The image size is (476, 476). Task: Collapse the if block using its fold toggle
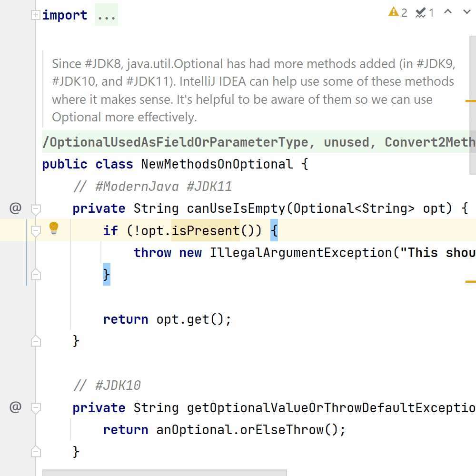[36, 231]
